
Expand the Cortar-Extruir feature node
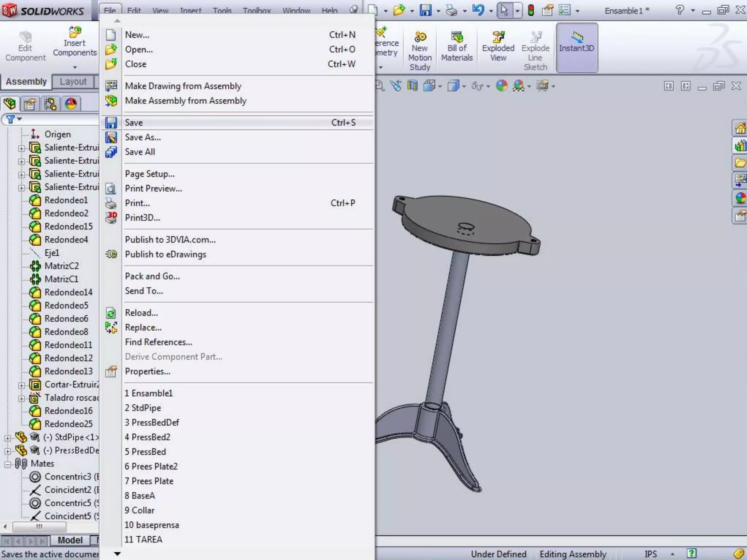tap(22, 385)
